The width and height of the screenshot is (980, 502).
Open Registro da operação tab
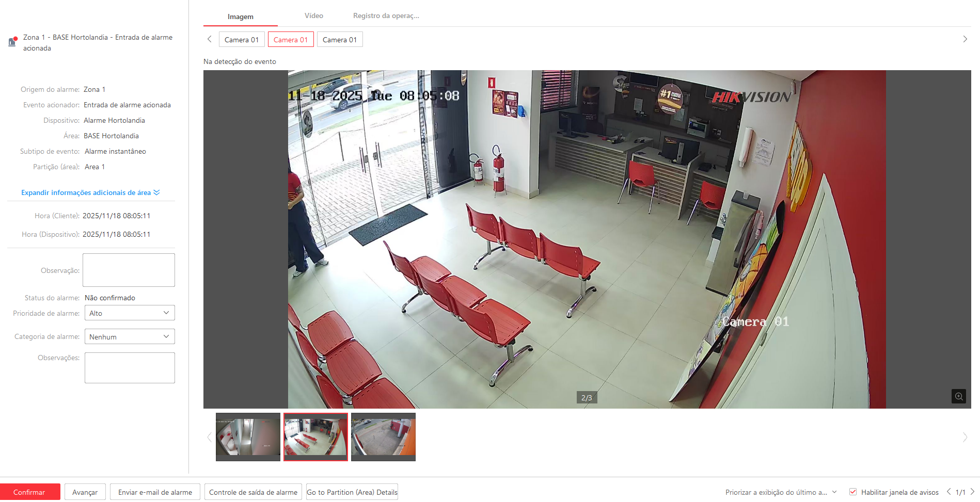pos(386,16)
